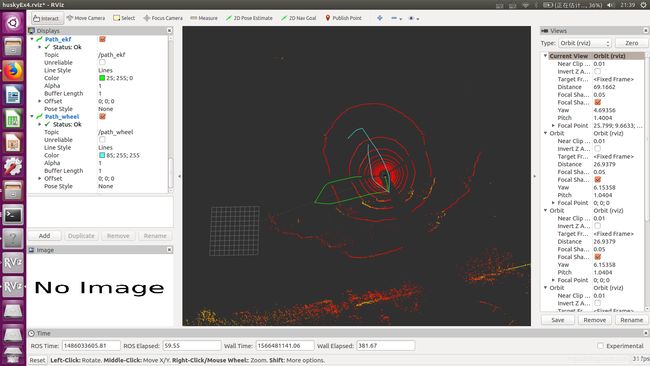Select the Interact tool tab
This screenshot has height=366, width=650.
click(46, 18)
